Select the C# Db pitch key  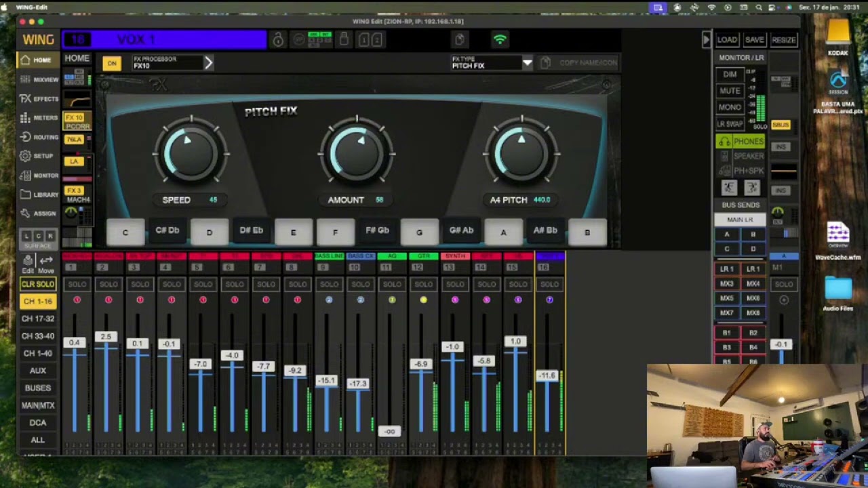pos(167,231)
